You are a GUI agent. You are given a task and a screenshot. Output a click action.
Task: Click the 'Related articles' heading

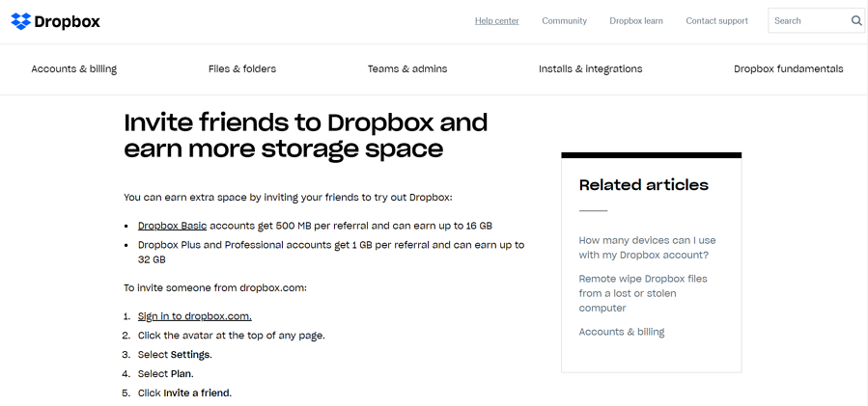pos(644,185)
